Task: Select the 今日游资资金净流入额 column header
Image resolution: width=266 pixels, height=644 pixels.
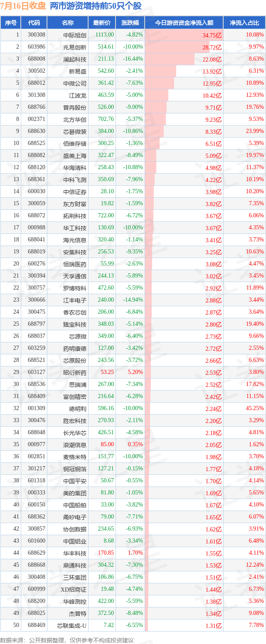Action: [184, 23]
